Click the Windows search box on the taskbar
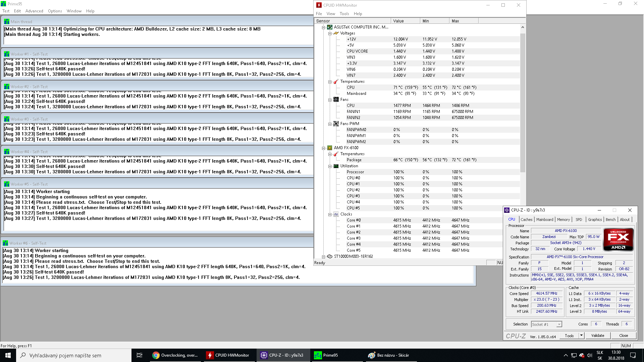The width and height of the screenshot is (644, 362). tap(74, 355)
